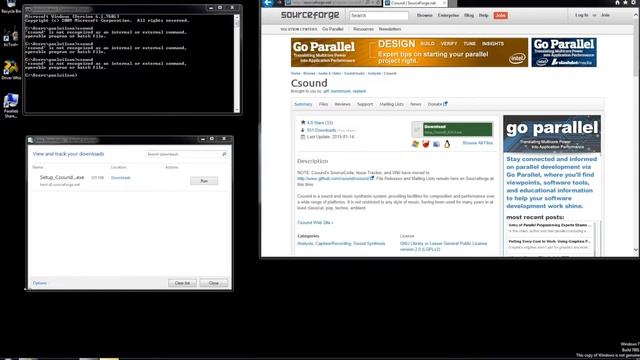Image resolution: width=640 pixels, height=360 pixels.
Task: Click the SourceForge search field
Action: (x=379, y=16)
